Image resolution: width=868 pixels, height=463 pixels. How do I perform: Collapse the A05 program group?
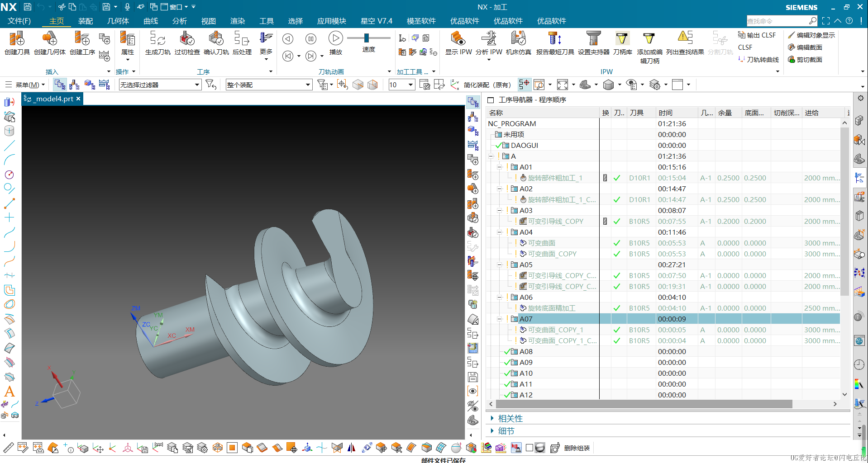[500, 265]
